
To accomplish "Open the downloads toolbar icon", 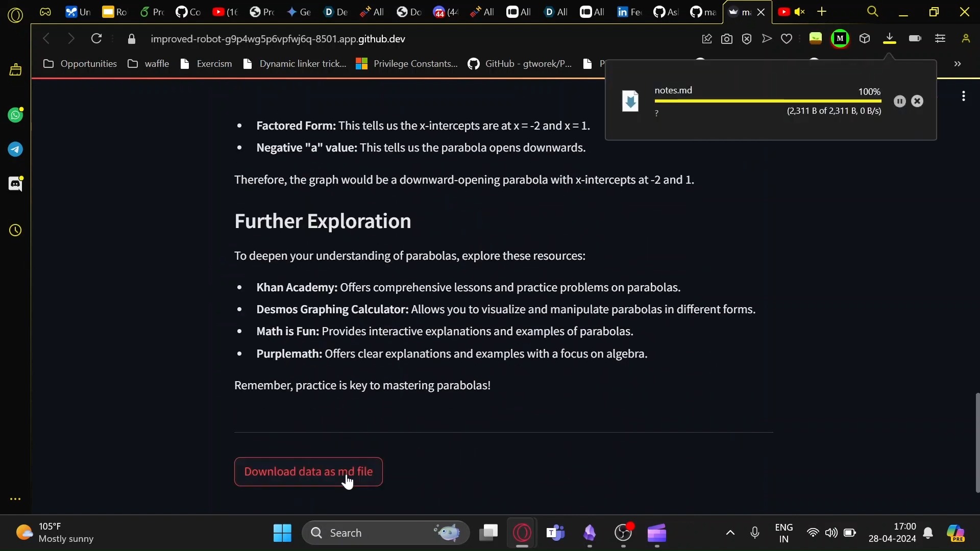I will click(x=890, y=39).
